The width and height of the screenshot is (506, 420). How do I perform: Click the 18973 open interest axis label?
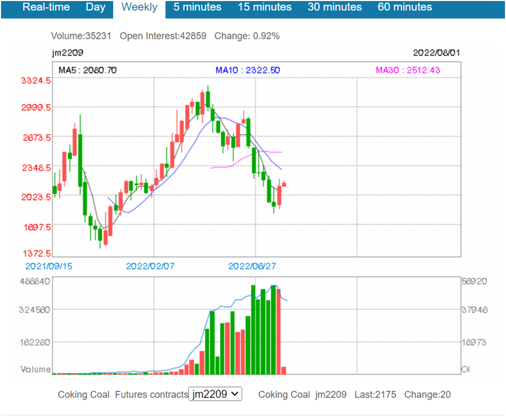click(474, 342)
